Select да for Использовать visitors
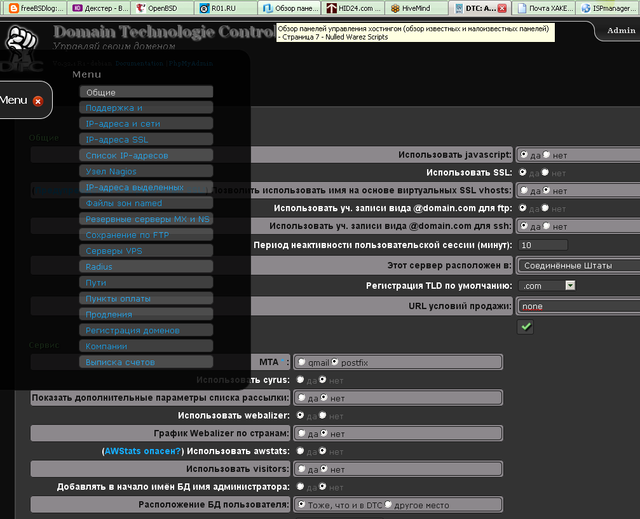640x519 pixels. [302, 469]
